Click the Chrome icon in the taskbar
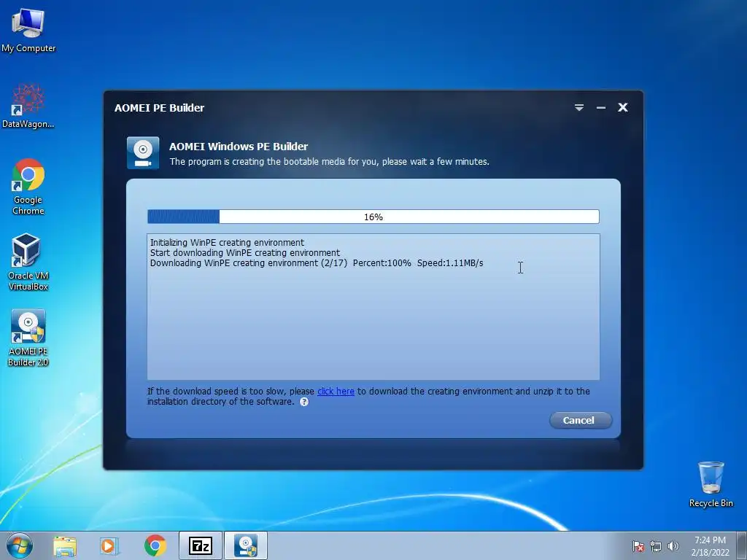 155,545
